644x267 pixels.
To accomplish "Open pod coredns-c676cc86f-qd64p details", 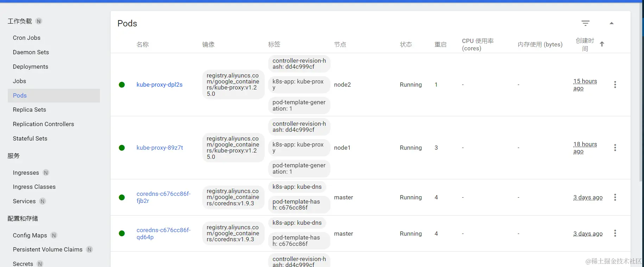I will point(164,234).
